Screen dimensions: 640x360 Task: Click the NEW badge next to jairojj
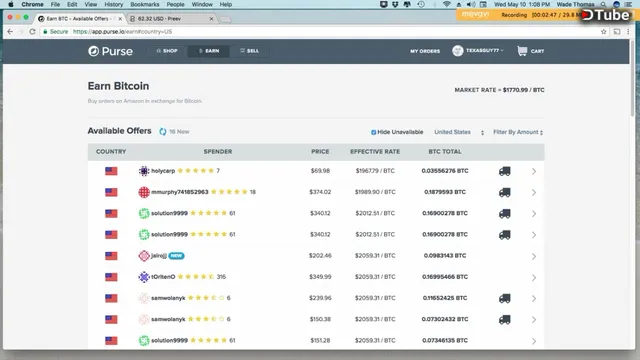point(176,256)
